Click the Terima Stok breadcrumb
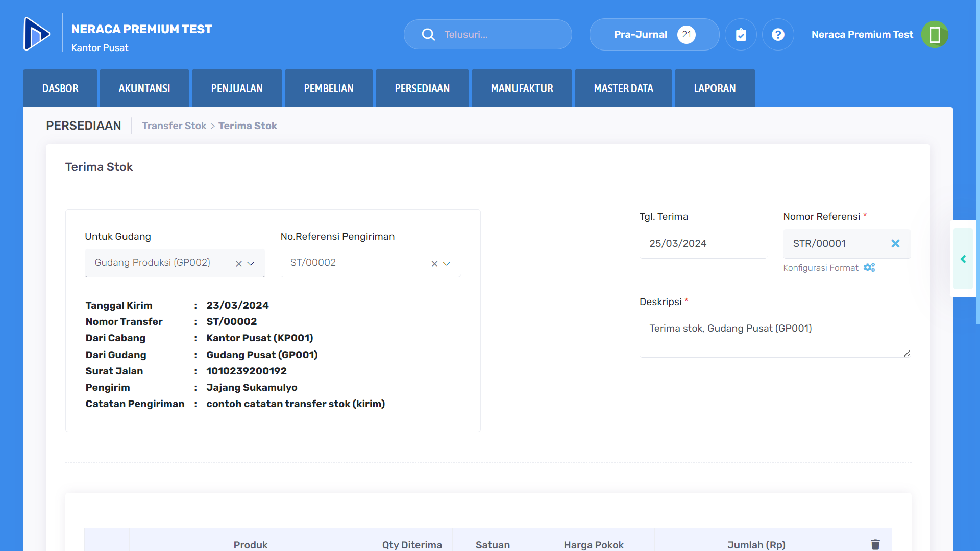The width and height of the screenshot is (980, 551). tap(248, 126)
